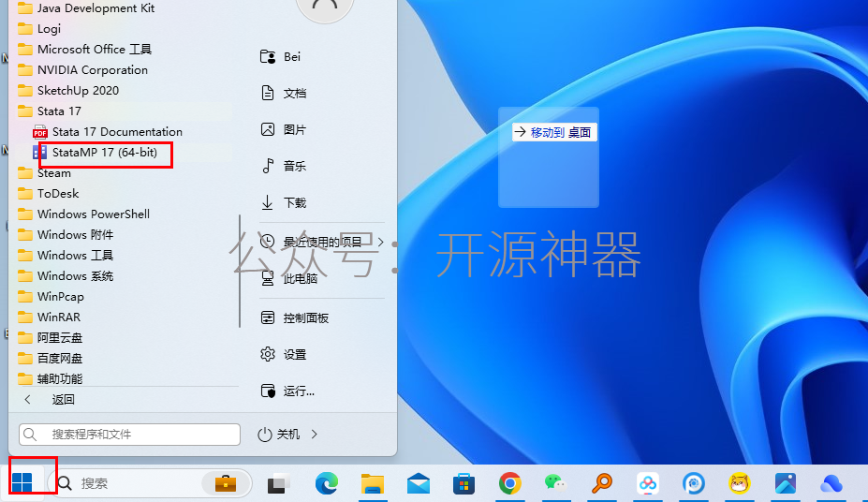The height and width of the screenshot is (502, 868).
Task: Click the 返回 back button
Action: [x=63, y=399]
